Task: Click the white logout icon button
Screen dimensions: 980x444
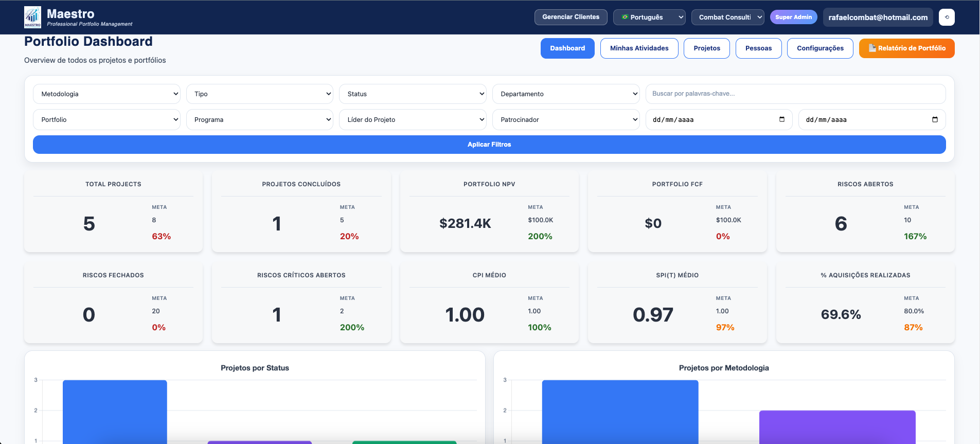Action: point(946,17)
